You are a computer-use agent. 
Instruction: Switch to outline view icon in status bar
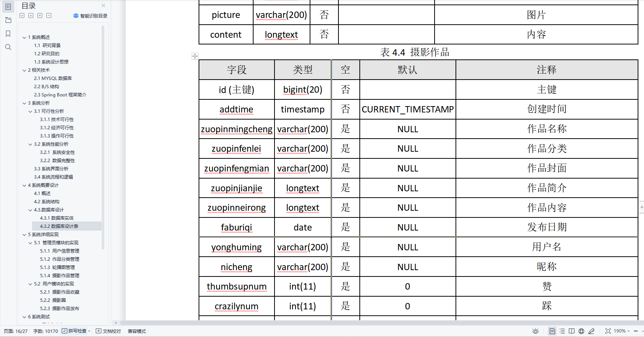coord(562,331)
